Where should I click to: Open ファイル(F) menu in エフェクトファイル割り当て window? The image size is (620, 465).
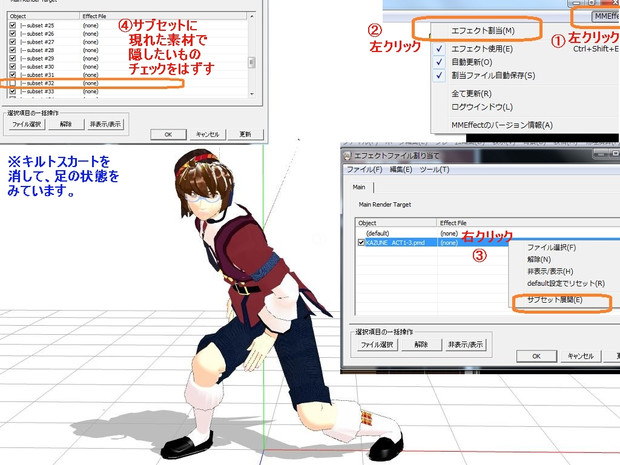coord(364,170)
